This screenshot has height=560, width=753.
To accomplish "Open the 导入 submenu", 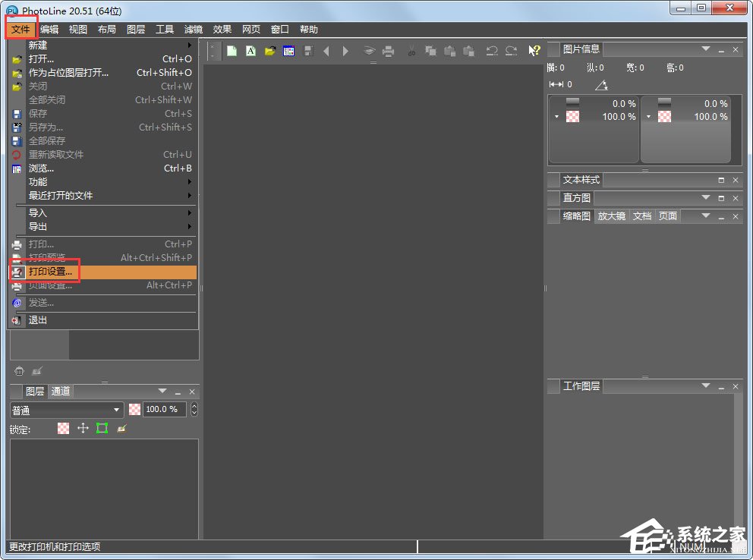I will 103,212.
